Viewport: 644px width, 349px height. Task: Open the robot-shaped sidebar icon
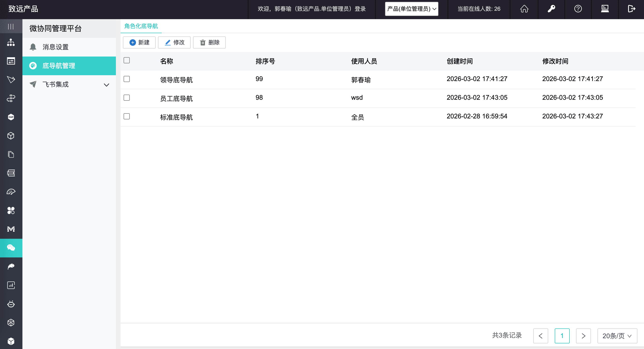pos(11,304)
